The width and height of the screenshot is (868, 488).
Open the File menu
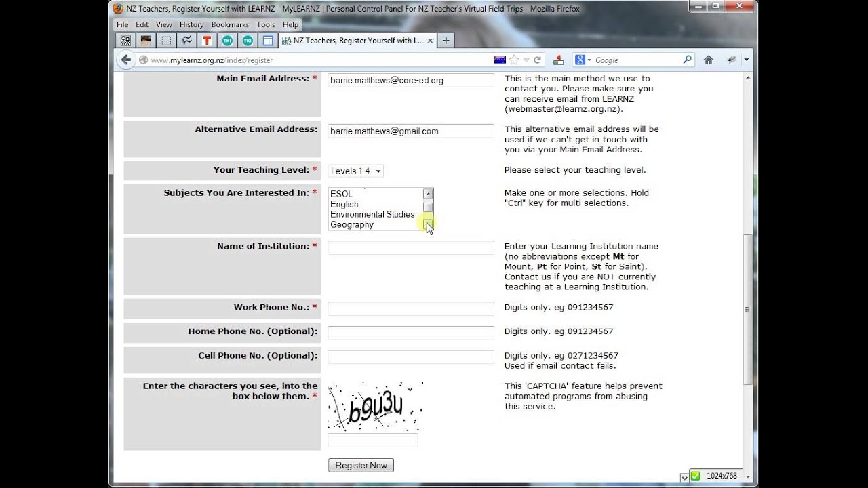(122, 24)
